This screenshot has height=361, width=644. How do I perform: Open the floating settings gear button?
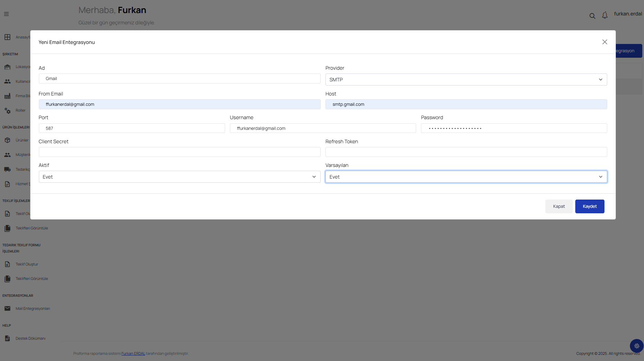coord(636,346)
